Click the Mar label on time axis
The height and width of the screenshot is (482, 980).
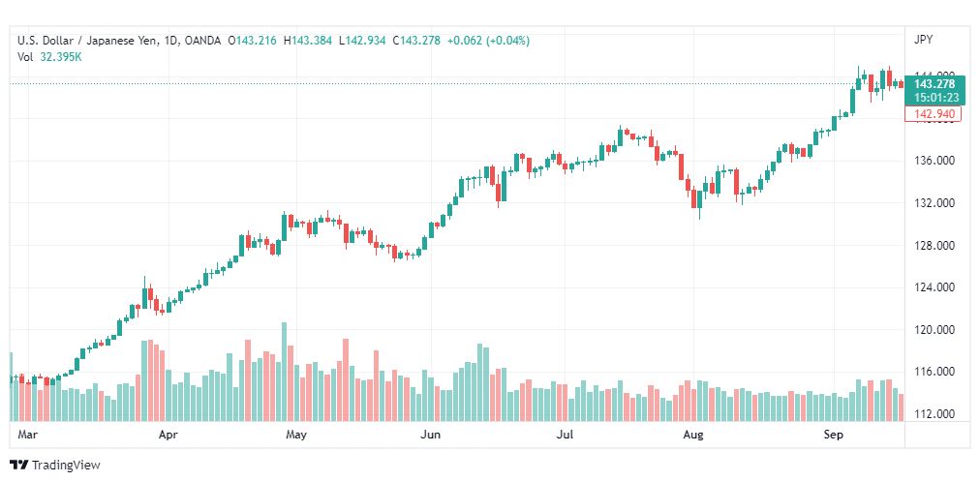(27, 436)
